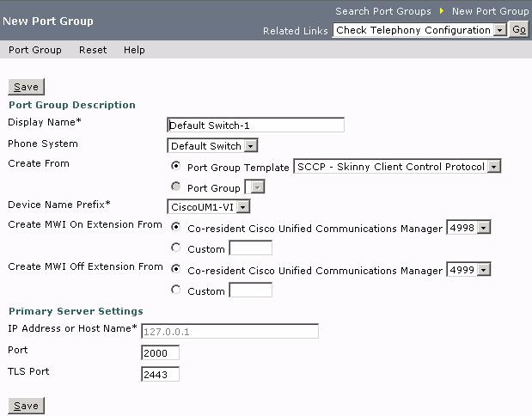Open the Help menu
Image resolution: width=532 pixels, height=416 pixels.
tap(134, 50)
